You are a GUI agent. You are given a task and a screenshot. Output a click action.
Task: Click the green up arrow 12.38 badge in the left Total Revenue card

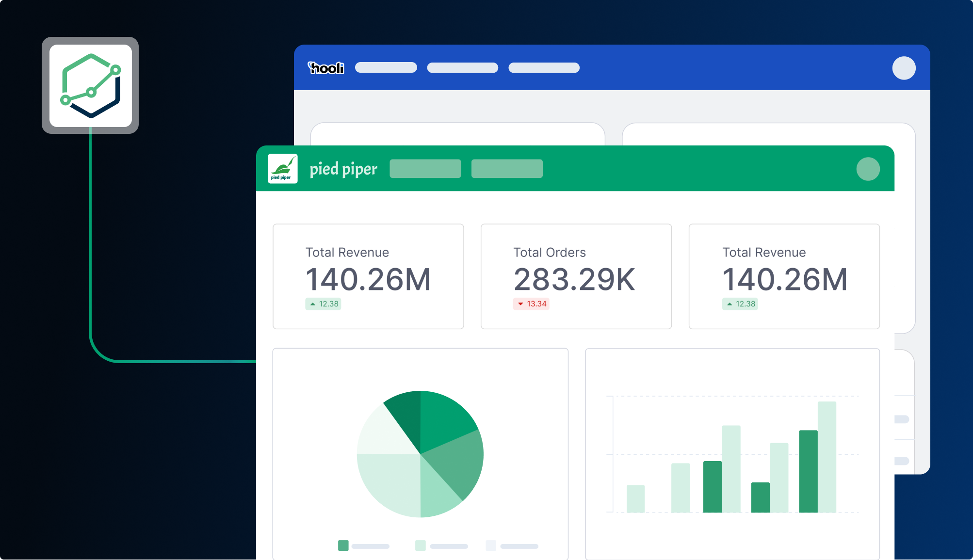[323, 304]
